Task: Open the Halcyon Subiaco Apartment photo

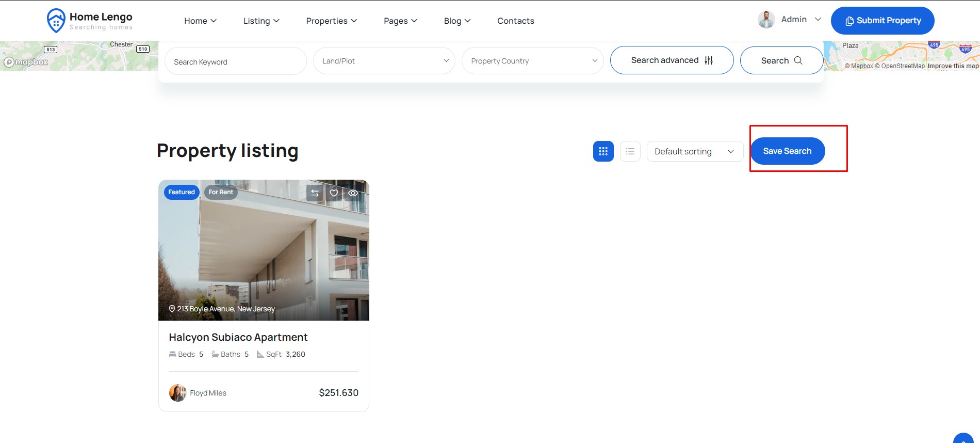Action: pos(264,250)
